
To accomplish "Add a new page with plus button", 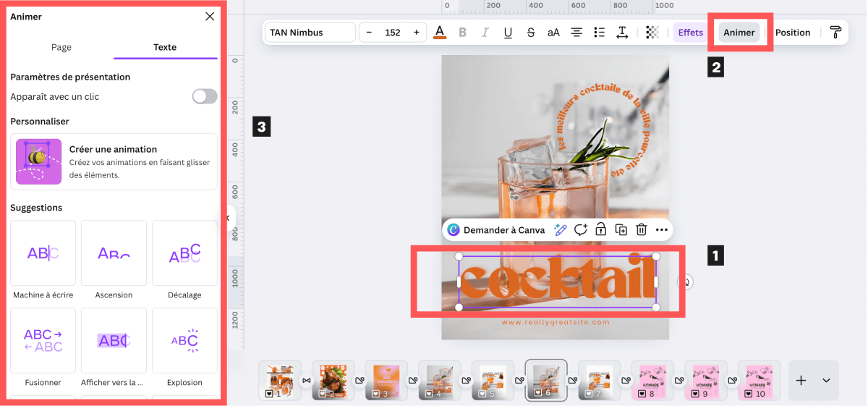I will 801,380.
